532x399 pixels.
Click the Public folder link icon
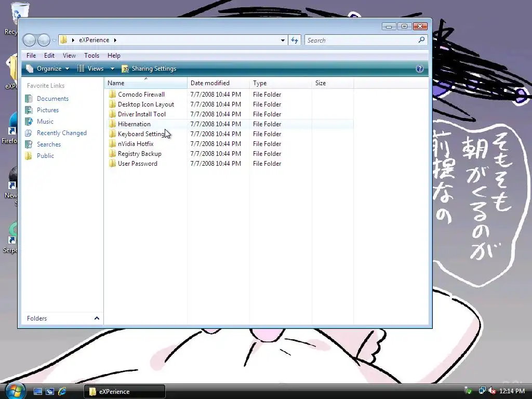tap(29, 156)
